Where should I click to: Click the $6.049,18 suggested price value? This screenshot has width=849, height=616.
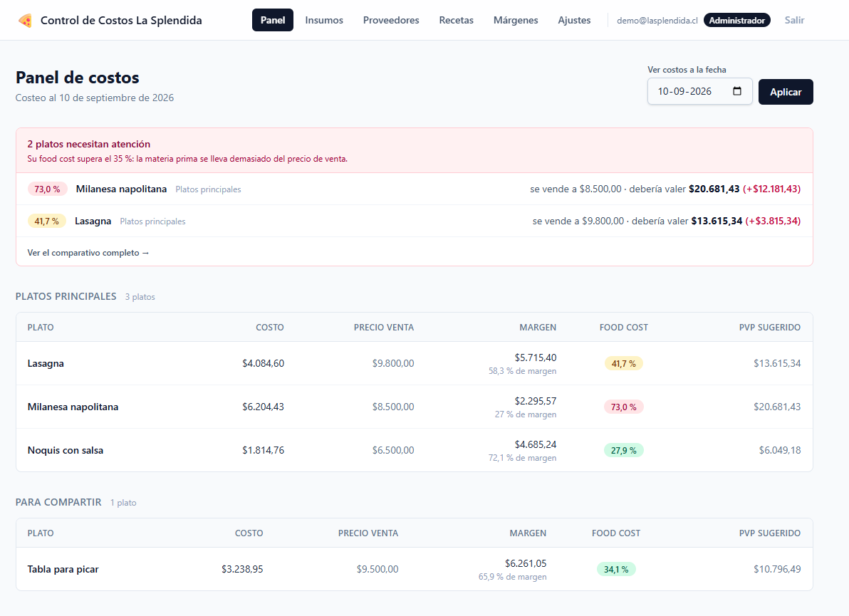click(x=780, y=450)
